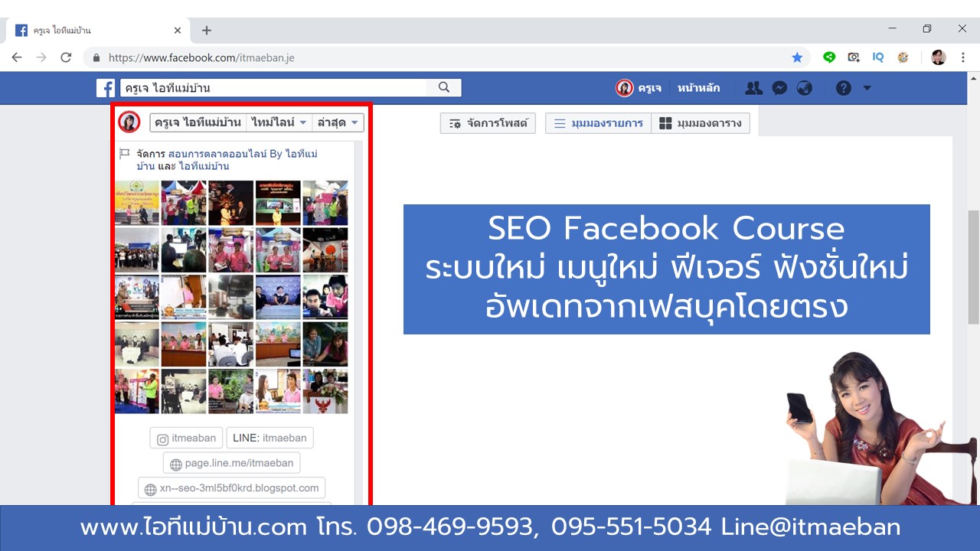Switch to list view (มุมมองรายการ)
Screen dimensions: 980x551
click(x=598, y=123)
